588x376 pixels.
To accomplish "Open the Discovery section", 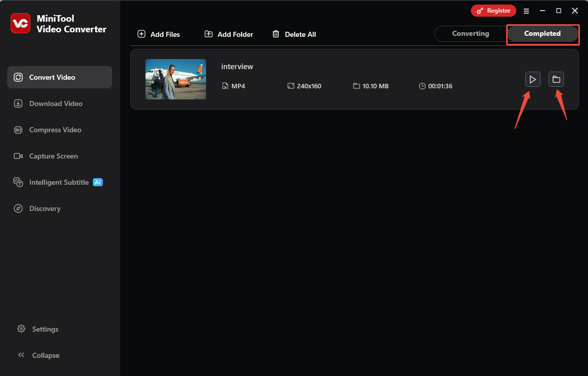I will pos(18,208).
